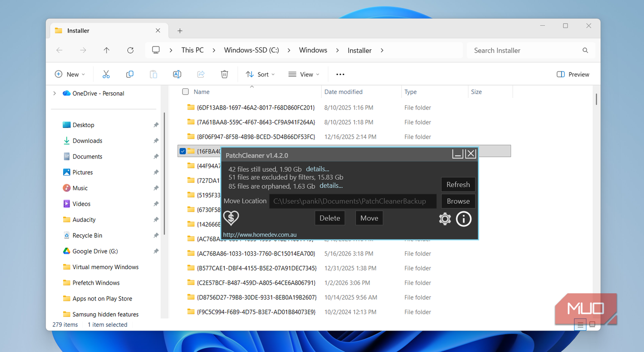
Task: Open Google Drive (G:) in sidebar
Action: (95, 251)
